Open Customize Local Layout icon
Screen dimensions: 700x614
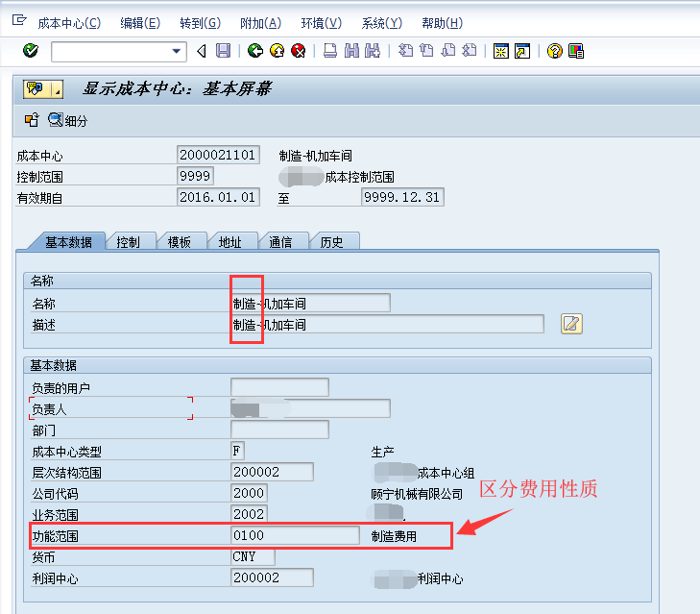point(576,51)
